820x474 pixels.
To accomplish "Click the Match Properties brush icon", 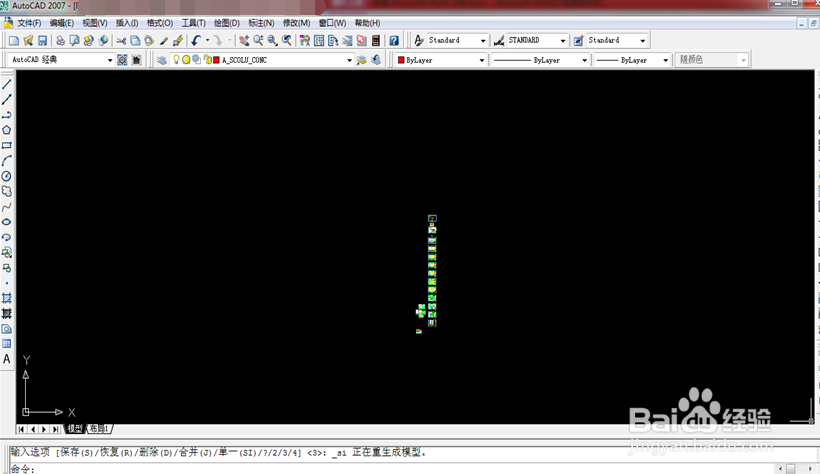I will (x=164, y=40).
